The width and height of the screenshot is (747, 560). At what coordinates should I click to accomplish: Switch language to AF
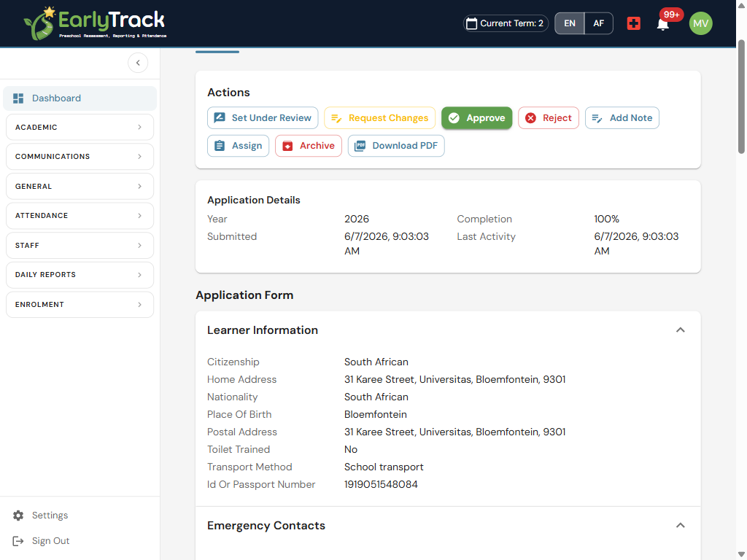598,23
